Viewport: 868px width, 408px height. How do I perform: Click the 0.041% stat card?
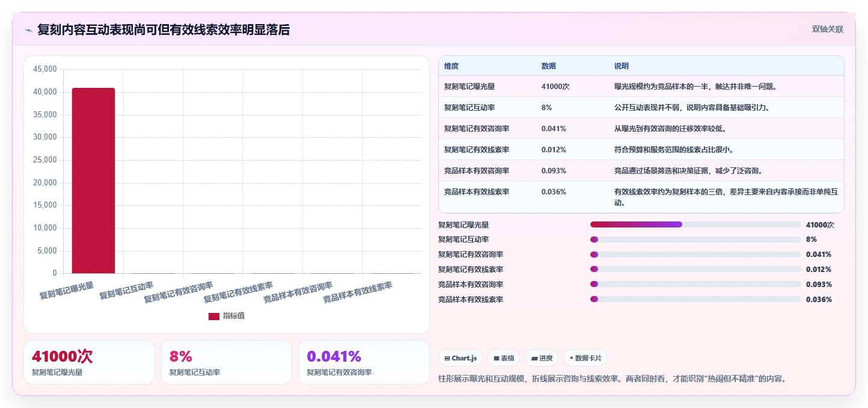point(364,362)
